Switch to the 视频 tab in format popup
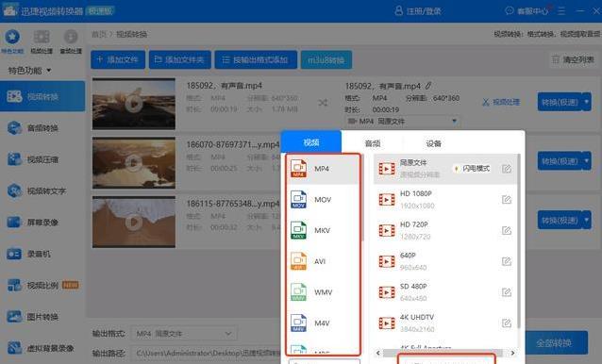Viewport: 602px width, 364px height. pos(311,142)
